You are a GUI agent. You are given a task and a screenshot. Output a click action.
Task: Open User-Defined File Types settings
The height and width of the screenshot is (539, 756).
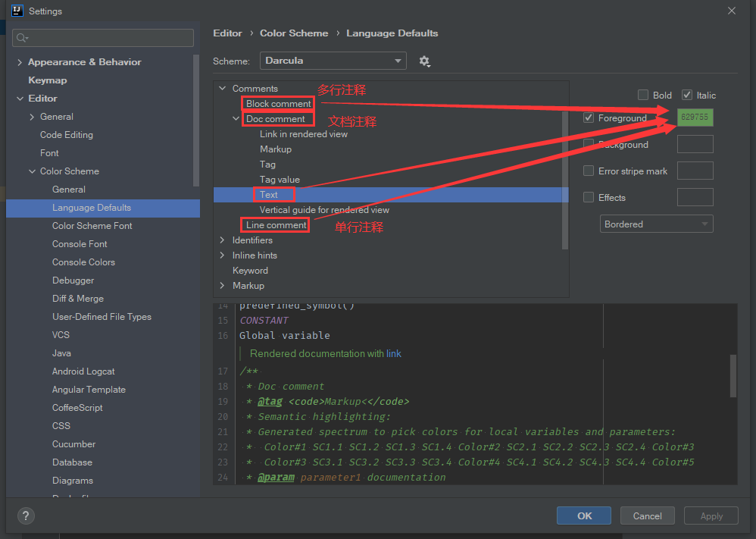pos(102,317)
